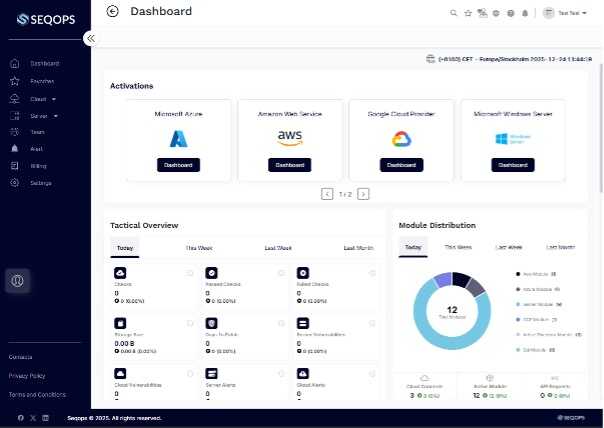Viewport: 604px width, 428px height.
Task: Click the Passed Checks checkmark icon
Action: click(x=211, y=273)
